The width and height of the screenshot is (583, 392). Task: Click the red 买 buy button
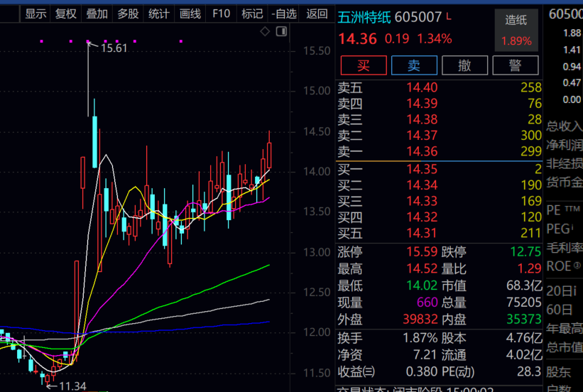364,65
